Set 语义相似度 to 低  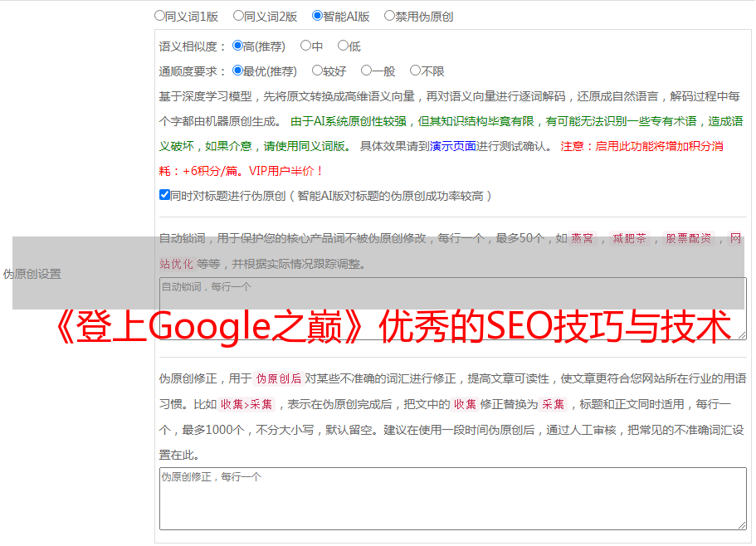343,46
